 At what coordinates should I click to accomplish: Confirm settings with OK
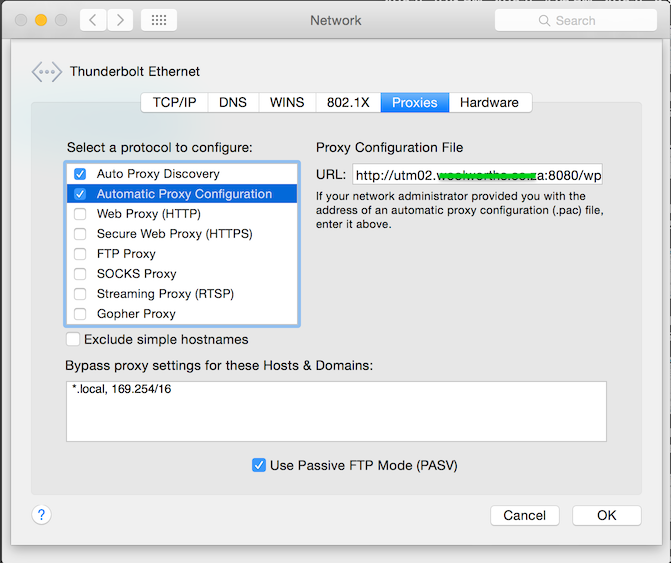607,515
